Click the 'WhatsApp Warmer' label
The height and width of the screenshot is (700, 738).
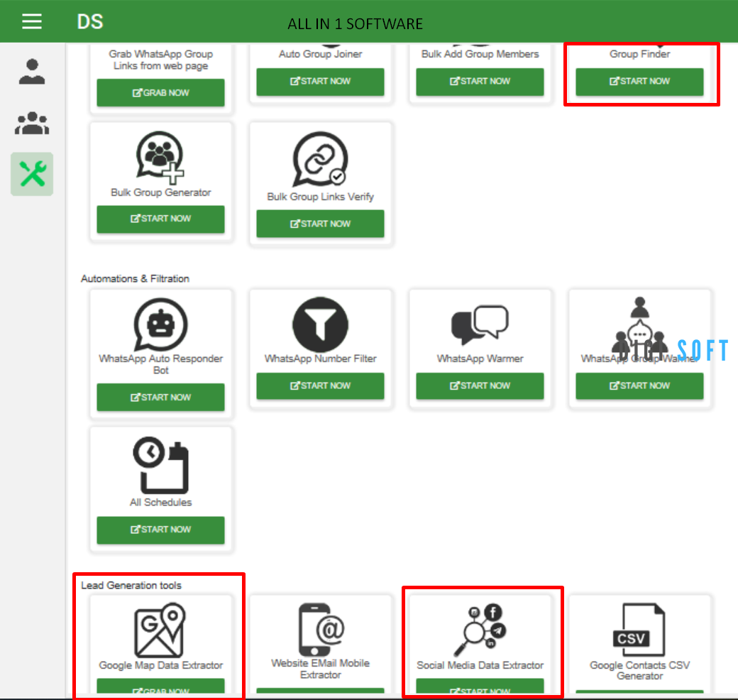pos(480,359)
